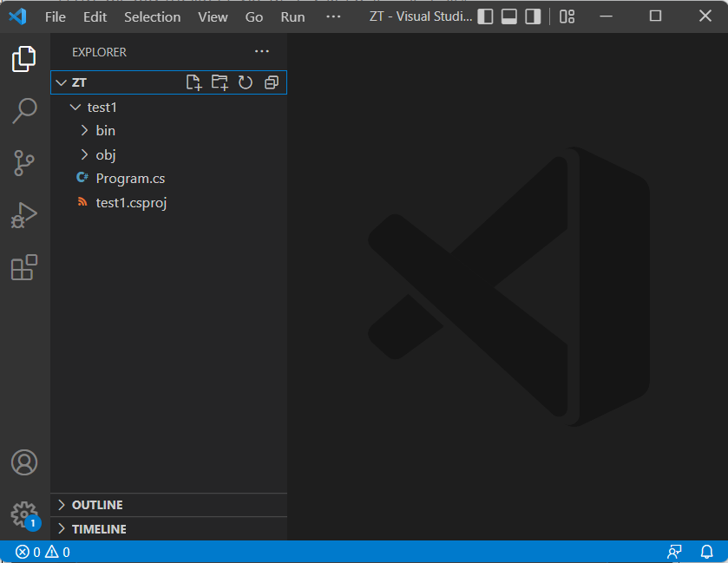Close the VS Code window
Viewport: 728px width, 563px height.
pos(705,16)
